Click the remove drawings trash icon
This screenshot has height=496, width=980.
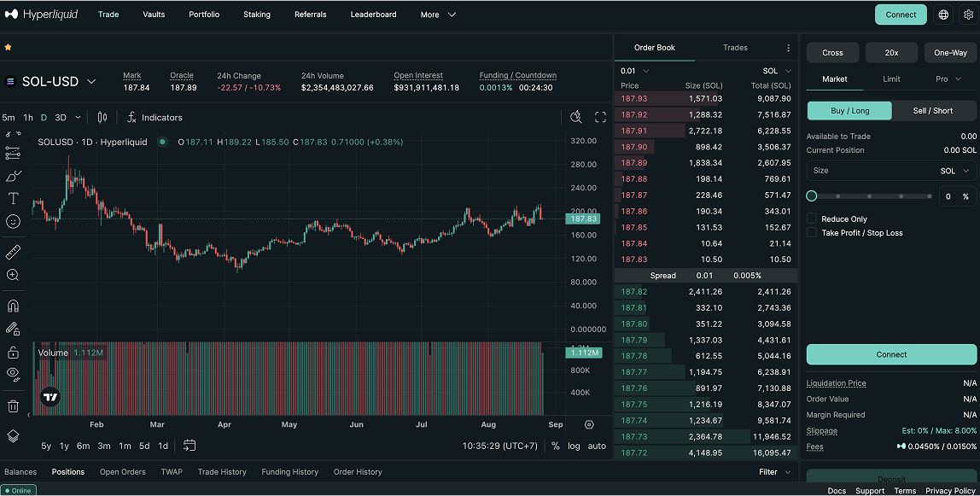click(x=13, y=406)
